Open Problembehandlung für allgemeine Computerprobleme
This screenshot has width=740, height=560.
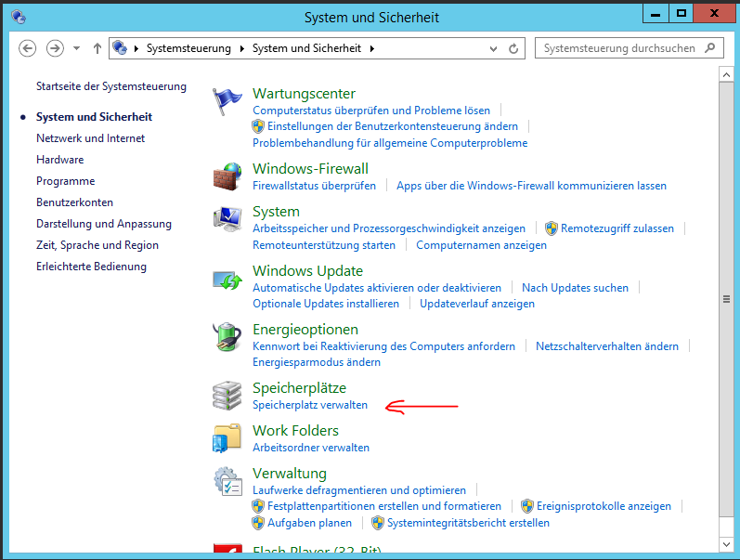tap(390, 143)
